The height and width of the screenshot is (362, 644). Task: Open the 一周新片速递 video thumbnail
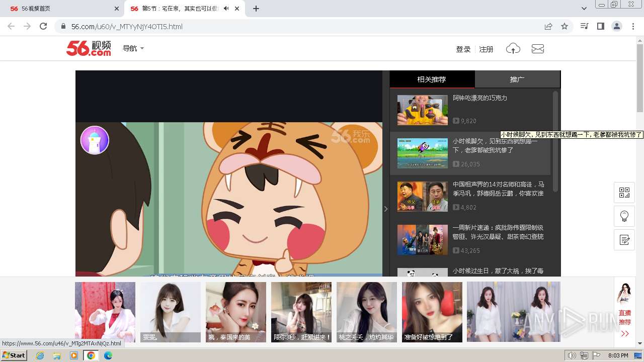coord(423,240)
